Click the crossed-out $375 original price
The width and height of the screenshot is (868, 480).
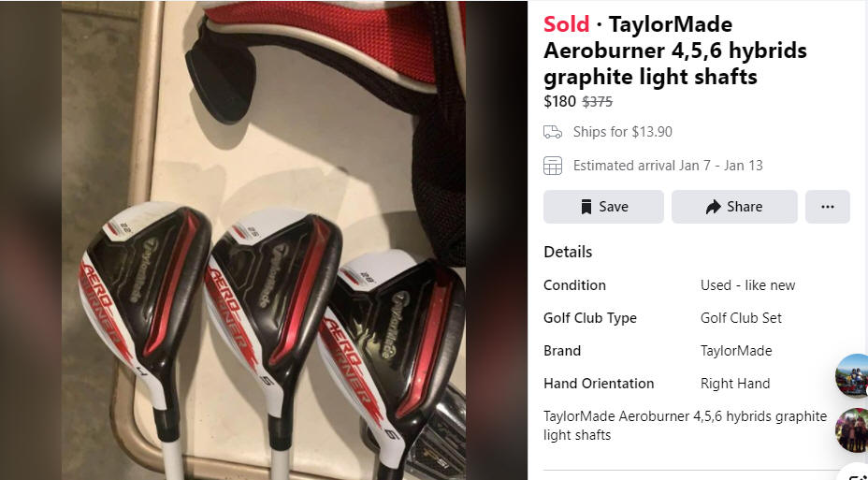click(597, 102)
